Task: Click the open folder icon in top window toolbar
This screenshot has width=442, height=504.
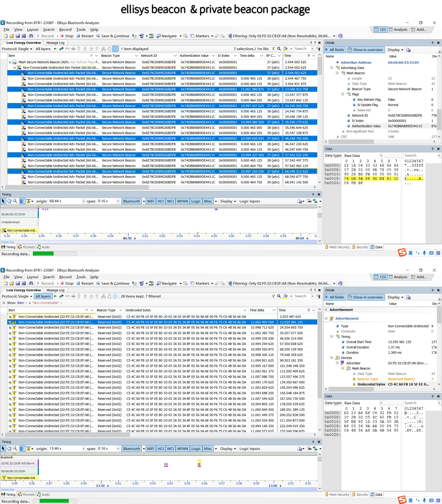Action: (12, 36)
